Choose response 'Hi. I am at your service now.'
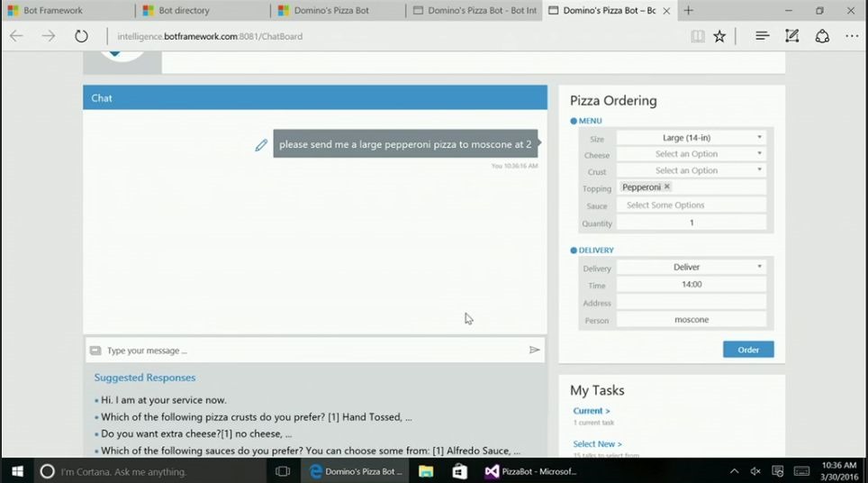 coord(163,400)
